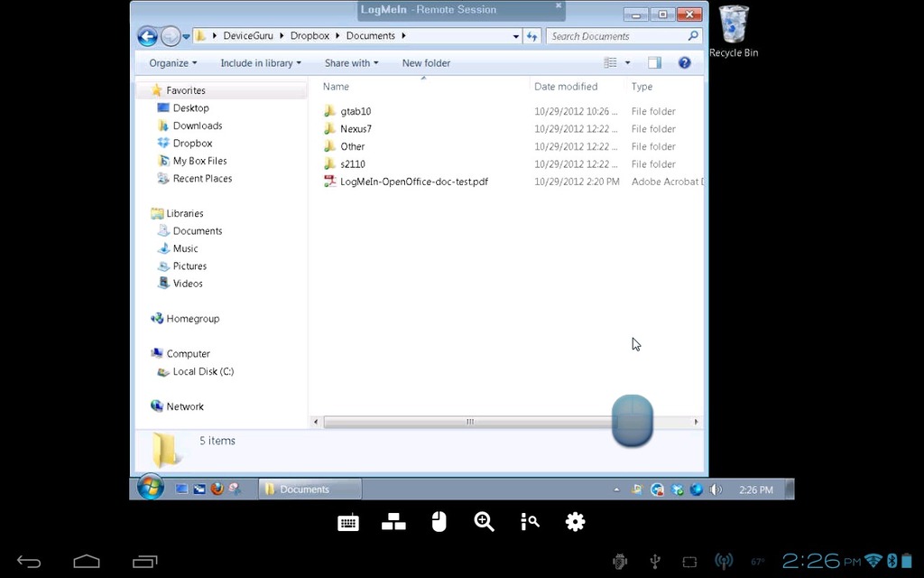Select Desktop under Favorites
Image resolution: width=924 pixels, height=578 pixels.
tap(183, 108)
